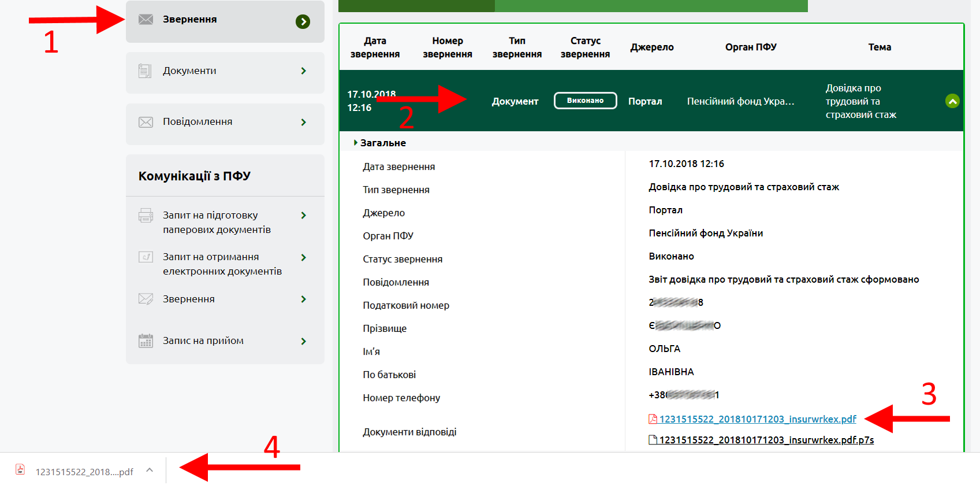Click the Тема column header
The height and width of the screenshot is (485, 980).
coord(880,47)
